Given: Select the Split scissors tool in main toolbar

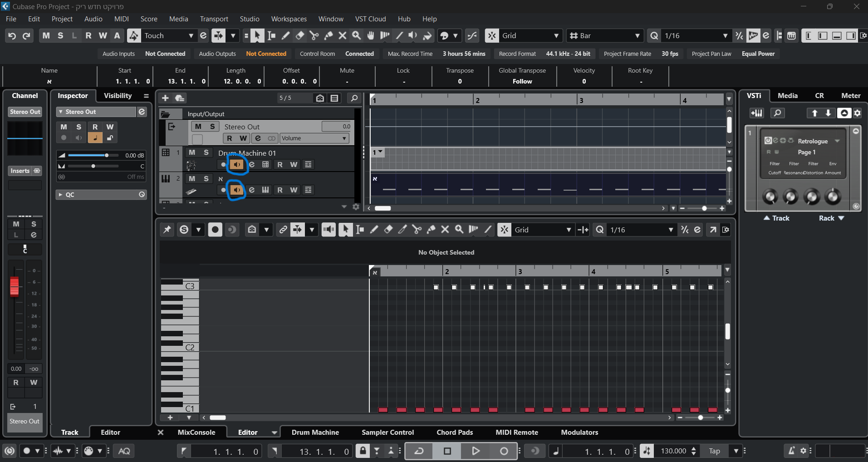Looking at the screenshot, I should coord(314,35).
